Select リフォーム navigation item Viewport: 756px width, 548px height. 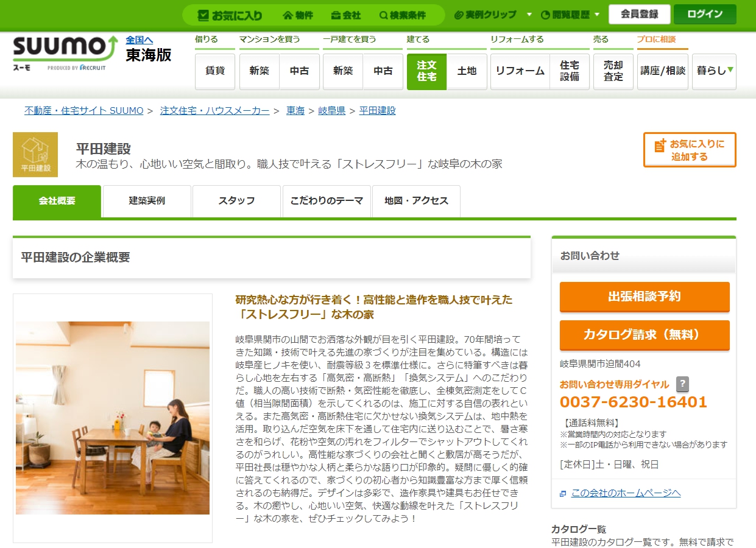(x=520, y=71)
